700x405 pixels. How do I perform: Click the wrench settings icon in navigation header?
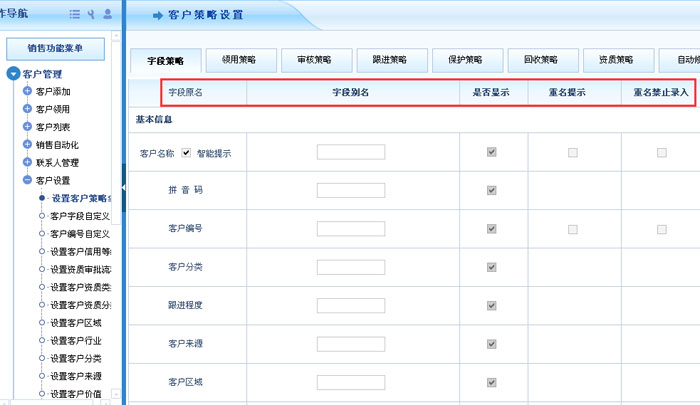(x=91, y=15)
